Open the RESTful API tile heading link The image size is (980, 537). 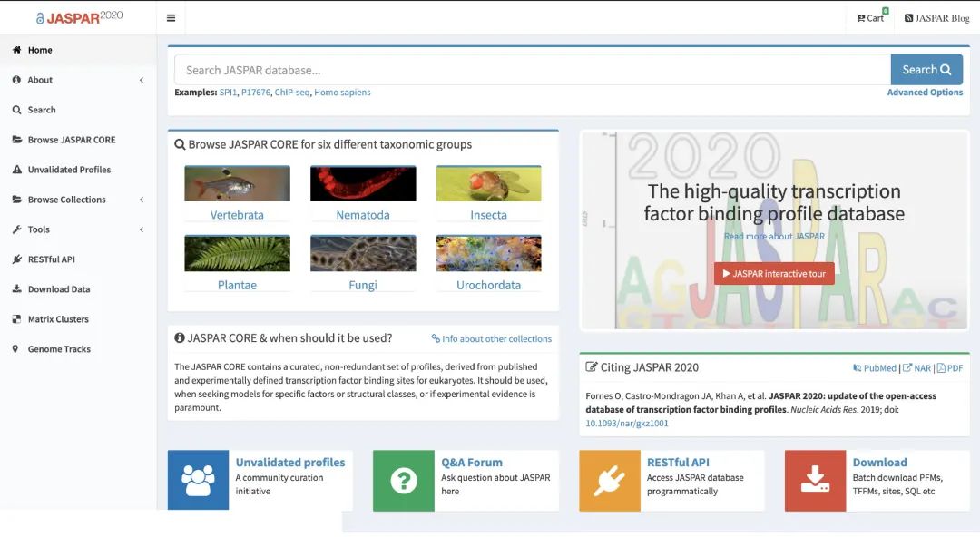[x=678, y=463]
